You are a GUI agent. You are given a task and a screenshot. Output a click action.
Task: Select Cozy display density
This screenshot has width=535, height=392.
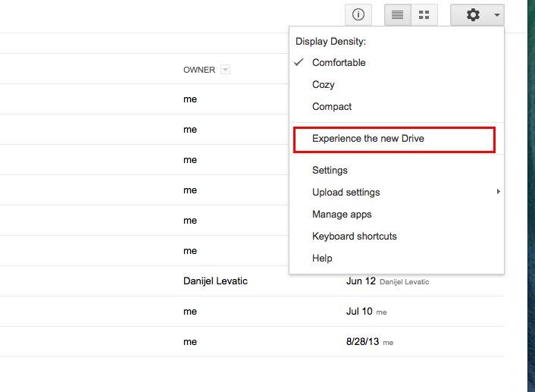396,84
